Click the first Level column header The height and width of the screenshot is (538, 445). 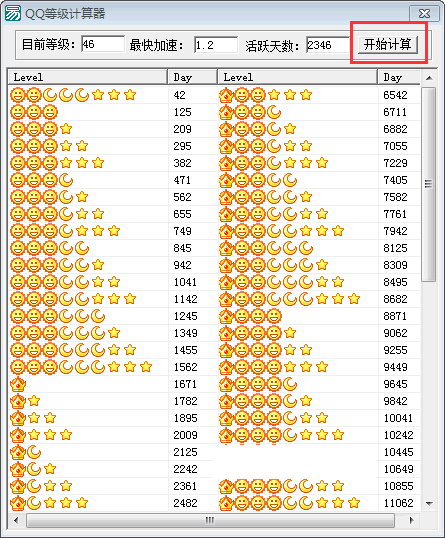pyautogui.click(x=88, y=77)
